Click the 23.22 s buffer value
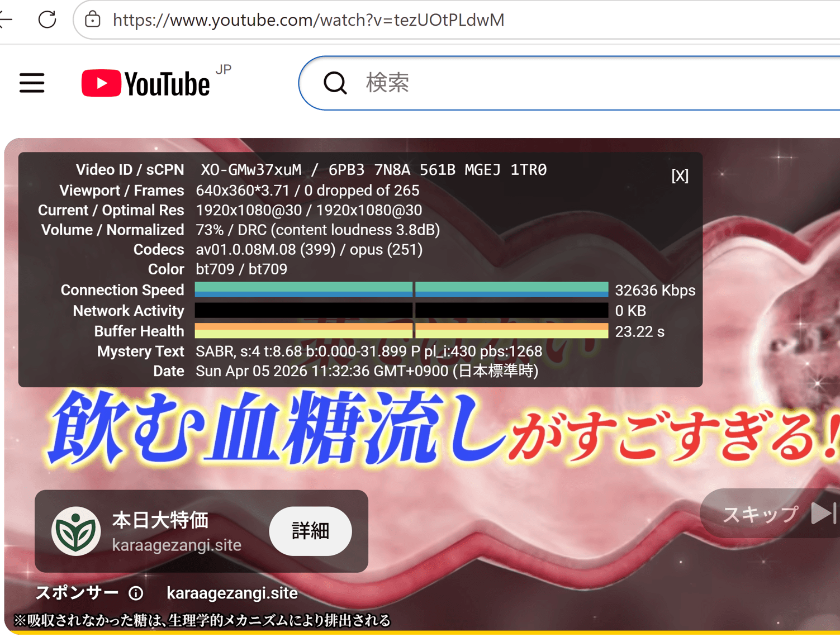This screenshot has height=637, width=840. pos(640,332)
